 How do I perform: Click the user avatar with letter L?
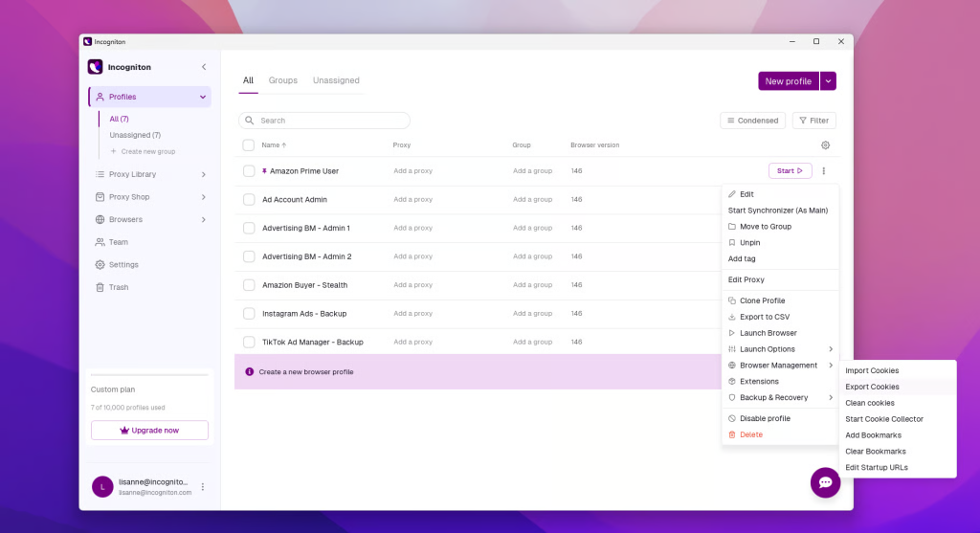(x=102, y=487)
